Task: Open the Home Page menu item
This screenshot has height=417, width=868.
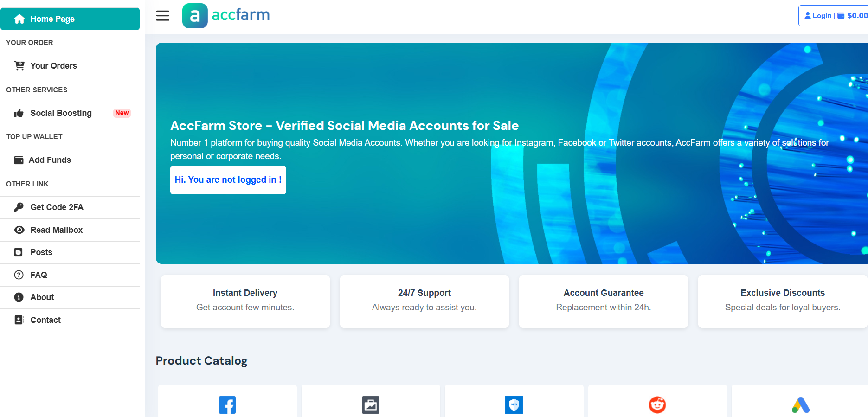Action: (70, 19)
